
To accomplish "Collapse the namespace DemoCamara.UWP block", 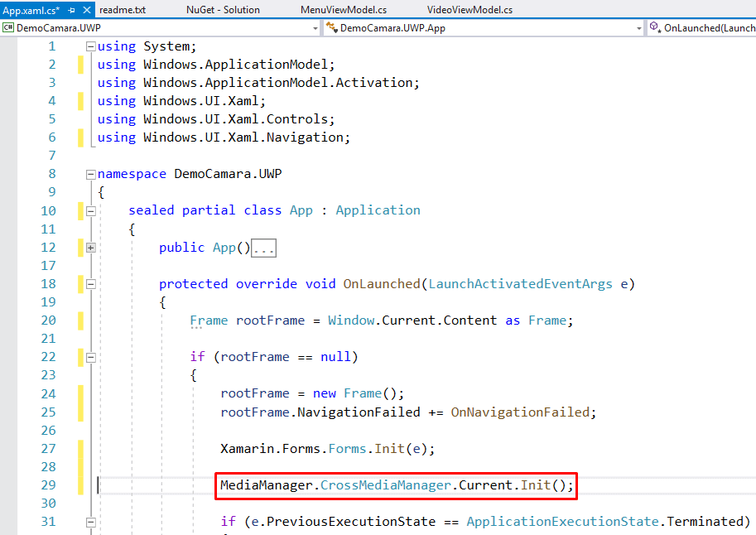I will (x=90, y=174).
